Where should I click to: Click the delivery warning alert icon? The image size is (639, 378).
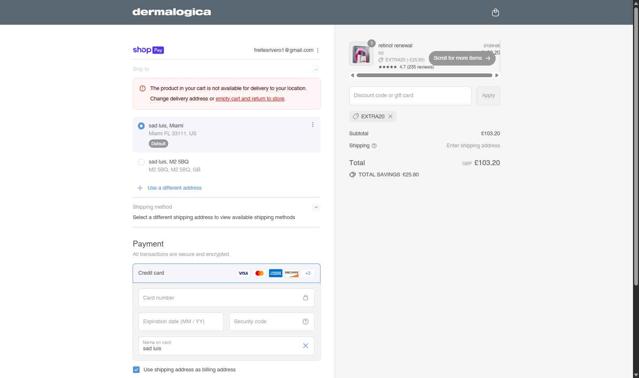tap(142, 88)
